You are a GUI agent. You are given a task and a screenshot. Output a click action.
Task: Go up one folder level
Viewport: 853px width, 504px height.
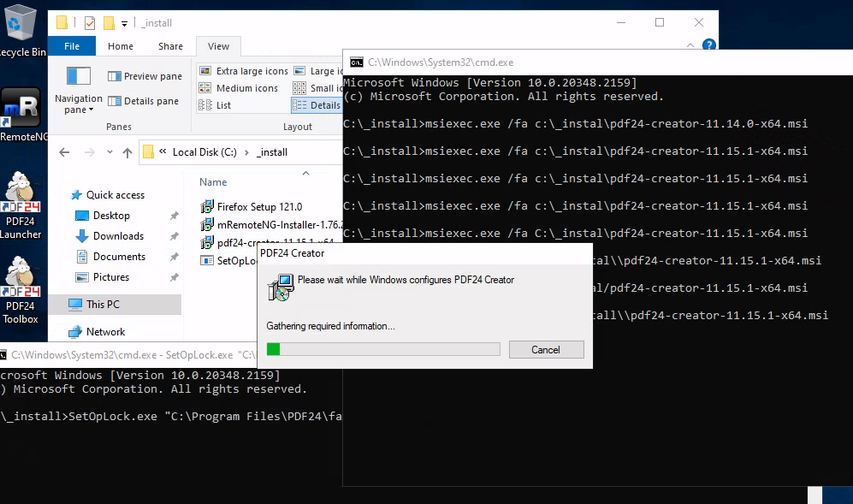tap(127, 152)
